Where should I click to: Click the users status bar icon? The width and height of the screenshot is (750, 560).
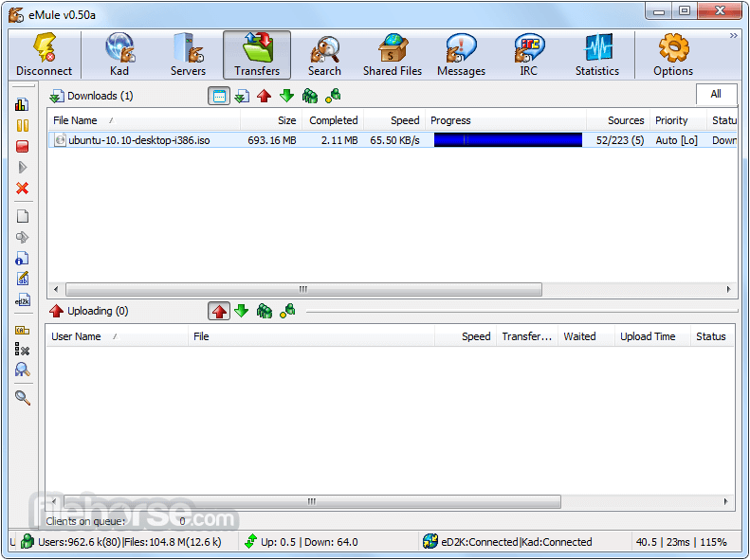click(x=27, y=541)
